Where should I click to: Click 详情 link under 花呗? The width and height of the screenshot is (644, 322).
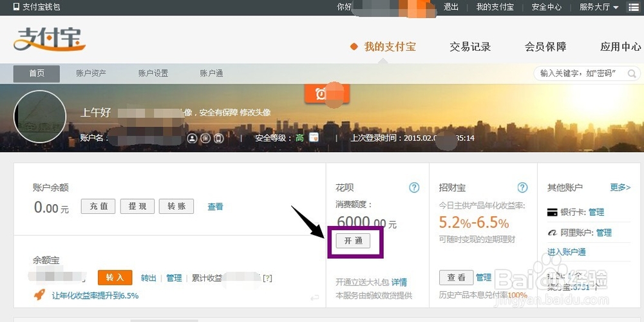click(x=399, y=282)
